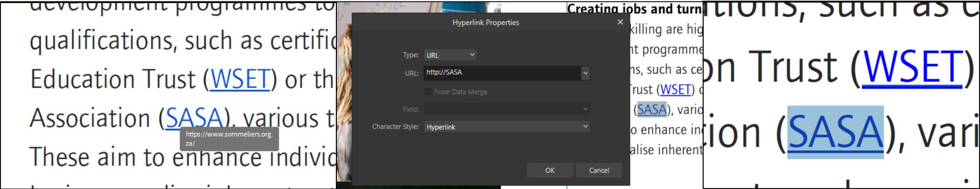Click the sommeliers.org.za URL tooltip
Viewport: 980px width, 189px height.
pos(229,139)
